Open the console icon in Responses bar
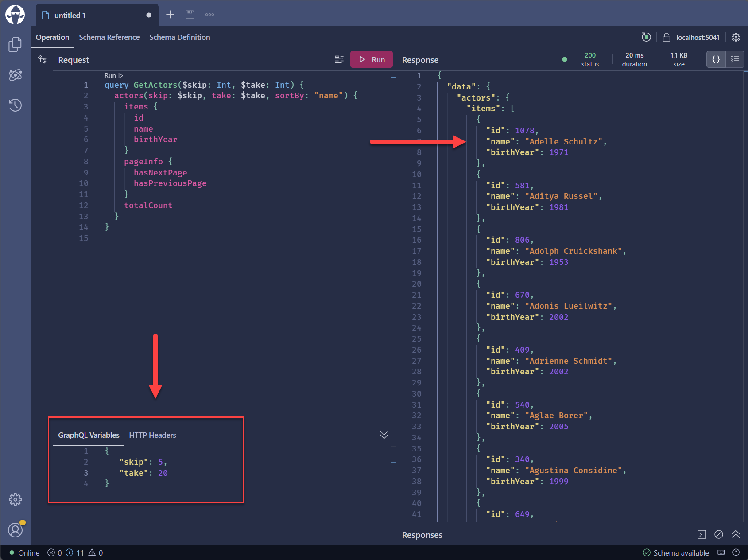748x560 pixels. [x=701, y=535]
